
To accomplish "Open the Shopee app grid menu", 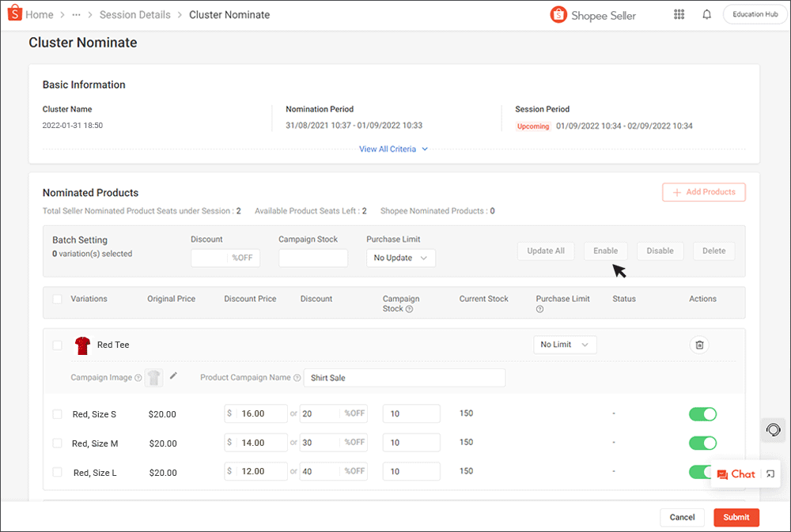I will click(679, 14).
